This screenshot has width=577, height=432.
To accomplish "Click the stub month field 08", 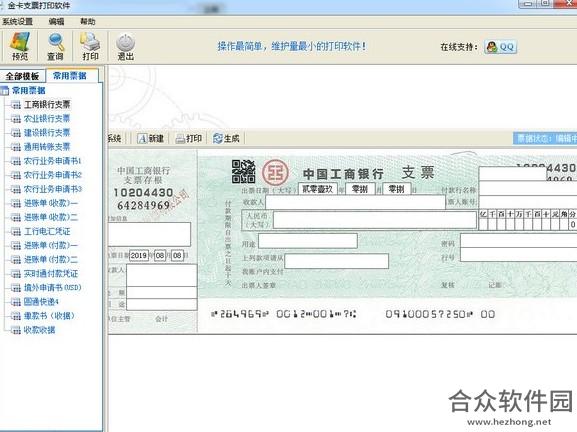I will [160, 255].
